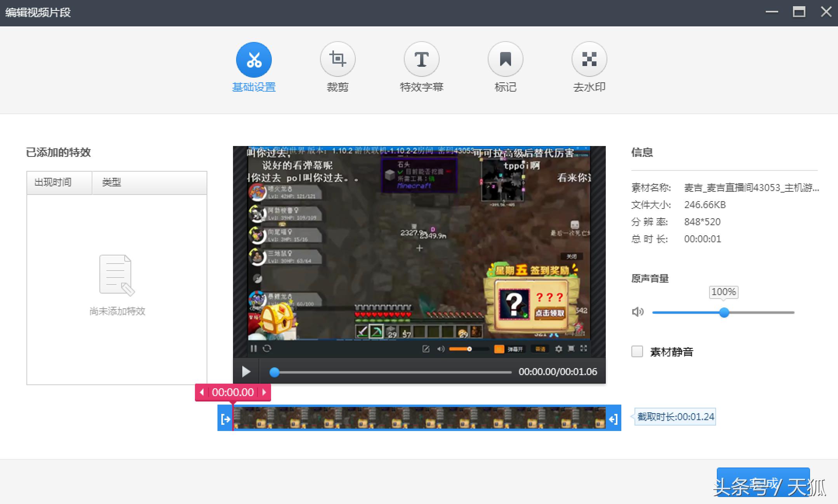Select the 标记 marker tool
838x504 pixels.
click(504, 59)
